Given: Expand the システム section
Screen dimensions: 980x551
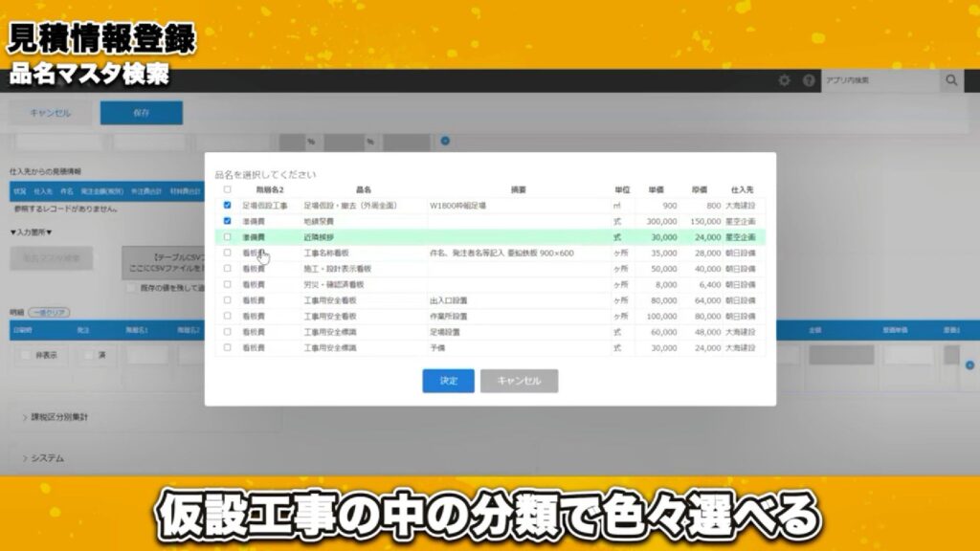Looking at the screenshot, I should point(43,458).
